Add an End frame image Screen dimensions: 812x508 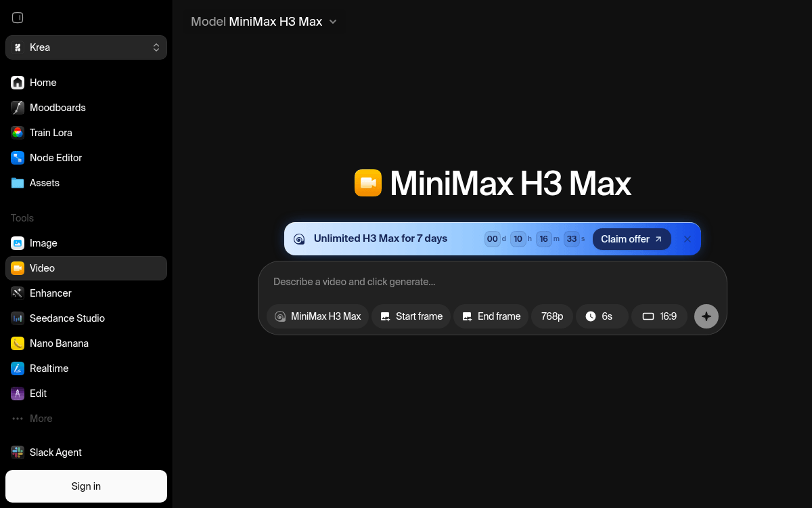(491, 316)
